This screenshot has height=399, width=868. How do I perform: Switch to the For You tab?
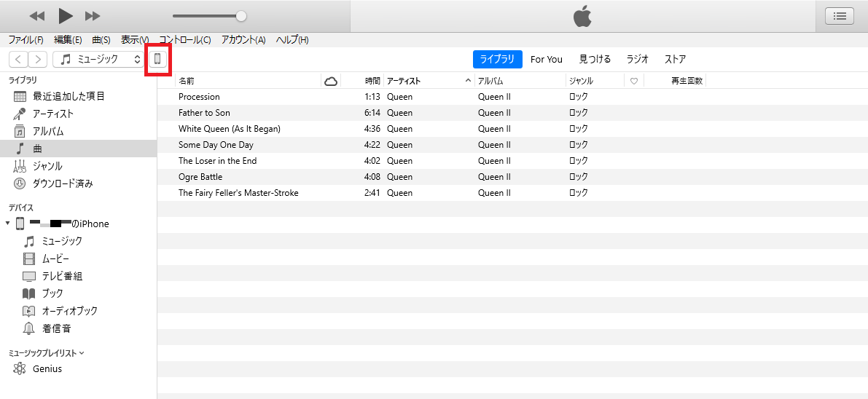(547, 59)
